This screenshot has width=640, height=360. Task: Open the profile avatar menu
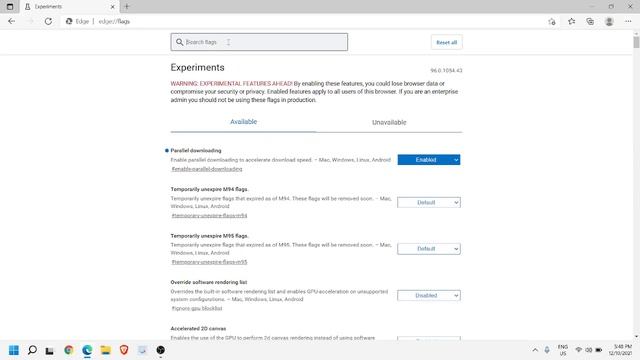point(609,22)
